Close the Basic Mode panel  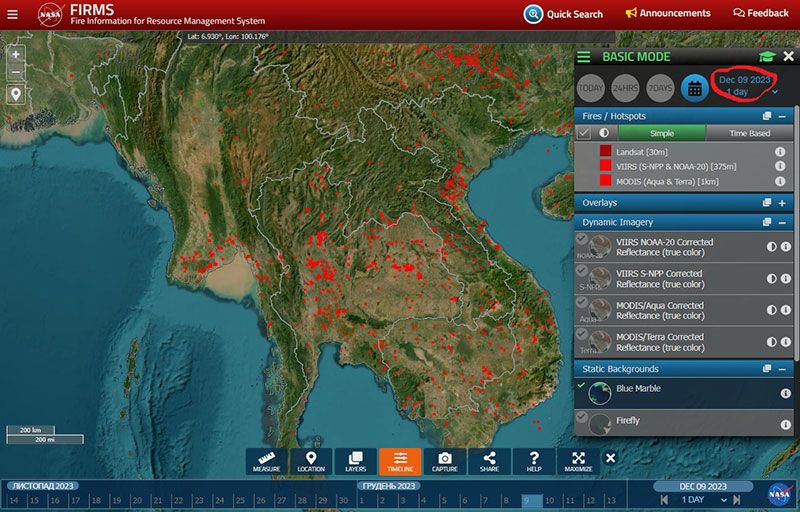tap(788, 56)
